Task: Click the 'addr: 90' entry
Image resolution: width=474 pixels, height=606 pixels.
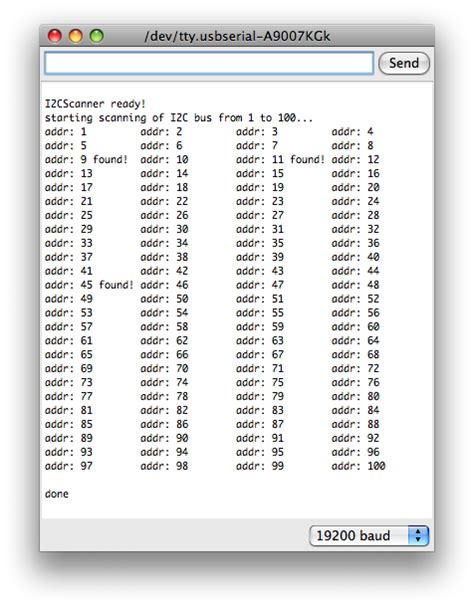Action: click(x=164, y=438)
